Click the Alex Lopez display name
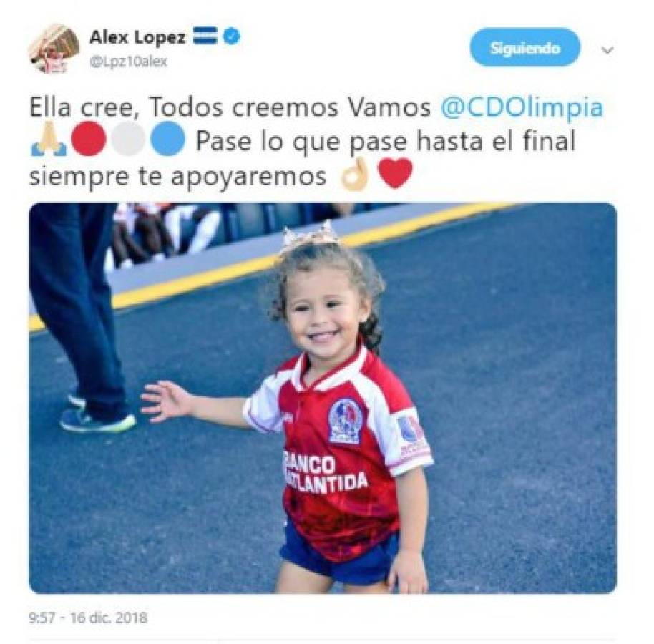 click(x=137, y=37)
